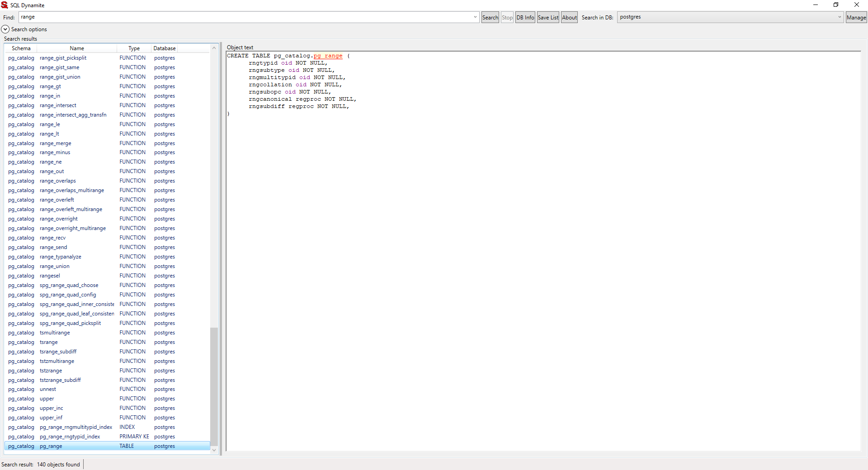Click the results list scroll up arrow
Screen dimensions: 868x470
coord(214,48)
